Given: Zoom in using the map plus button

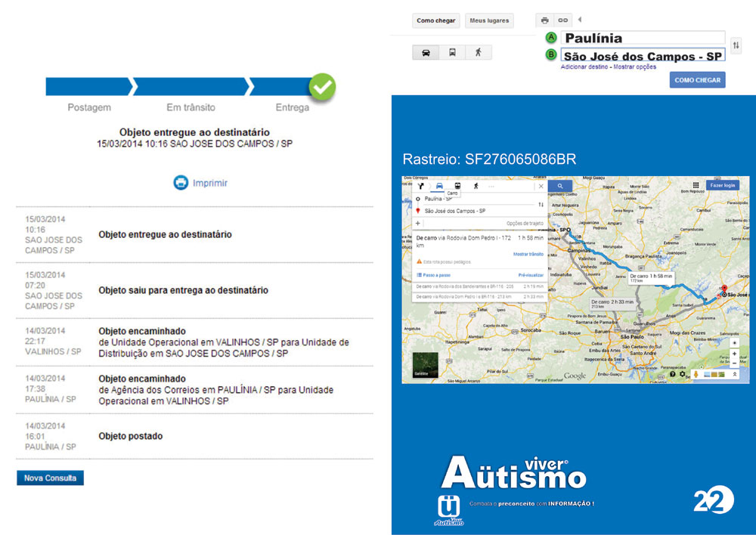Looking at the screenshot, I should (x=734, y=354).
